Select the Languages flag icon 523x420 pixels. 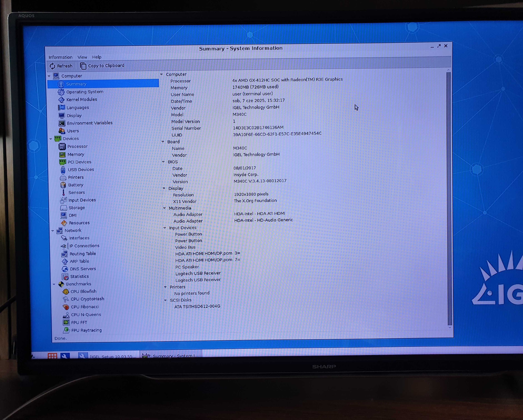tap(62, 107)
